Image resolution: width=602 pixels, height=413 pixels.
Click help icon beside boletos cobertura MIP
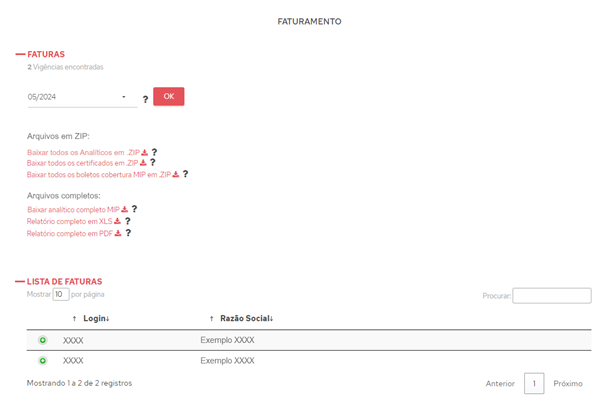tap(185, 174)
